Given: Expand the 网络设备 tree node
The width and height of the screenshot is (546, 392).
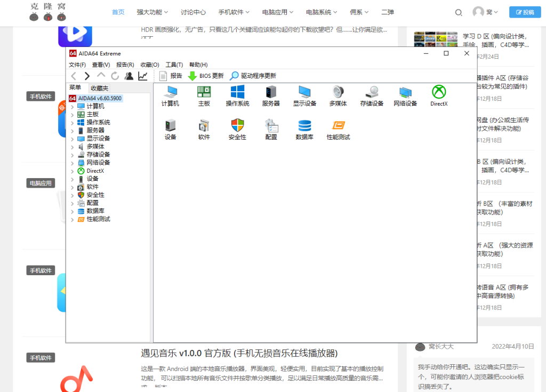Looking at the screenshot, I should coord(73,163).
